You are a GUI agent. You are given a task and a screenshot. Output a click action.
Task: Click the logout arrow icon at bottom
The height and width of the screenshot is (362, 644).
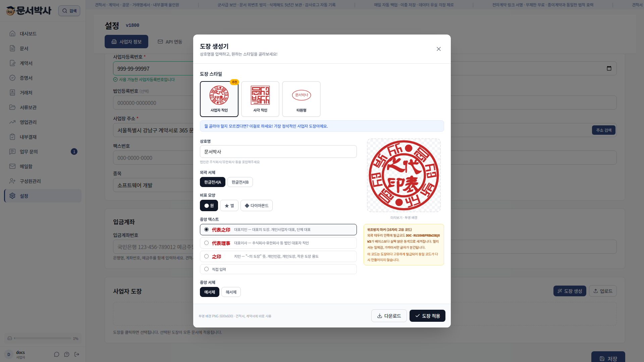click(x=77, y=354)
